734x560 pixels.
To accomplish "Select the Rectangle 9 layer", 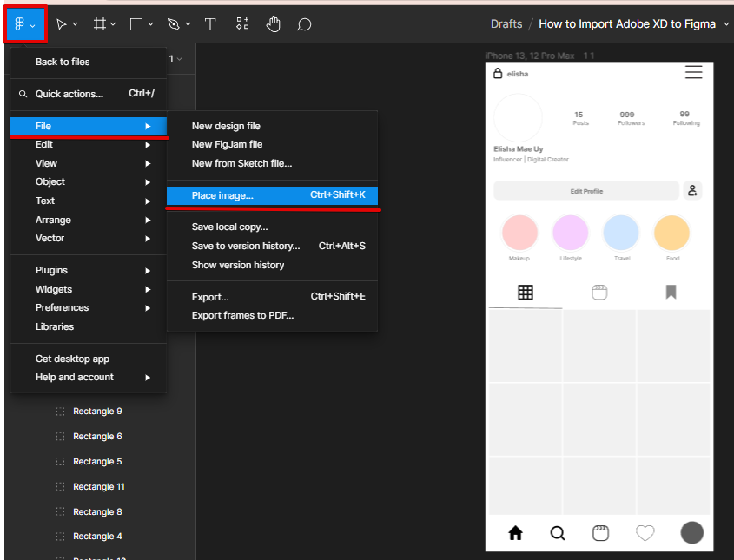I will pyautogui.click(x=97, y=412).
